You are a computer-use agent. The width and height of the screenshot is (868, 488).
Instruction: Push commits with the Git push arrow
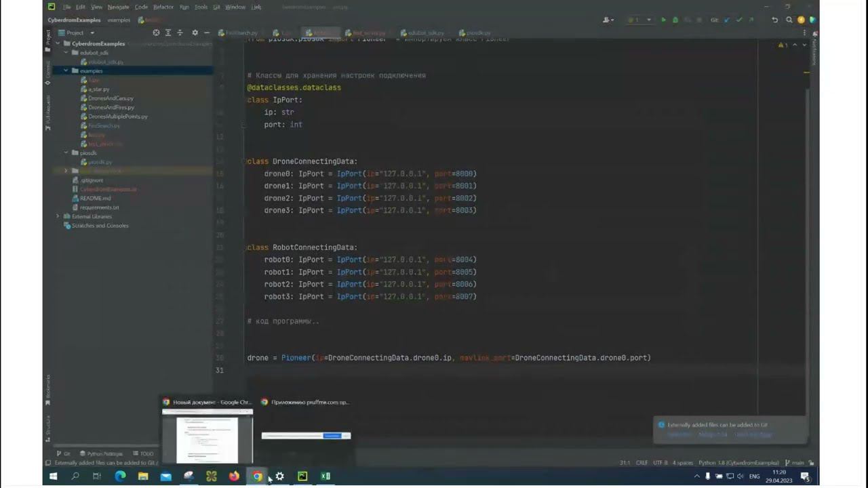[750, 20]
